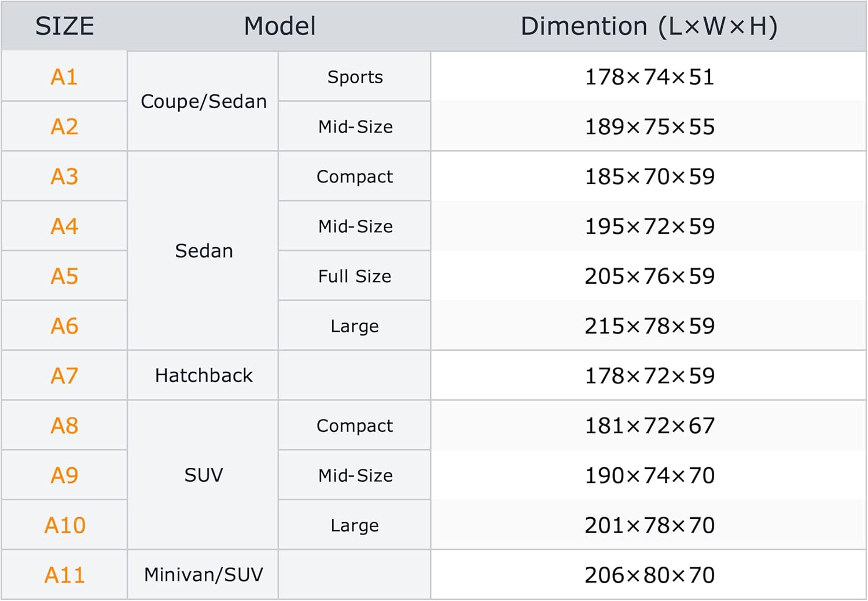Select the SUV category cell
The image size is (868, 601).
pos(204,475)
